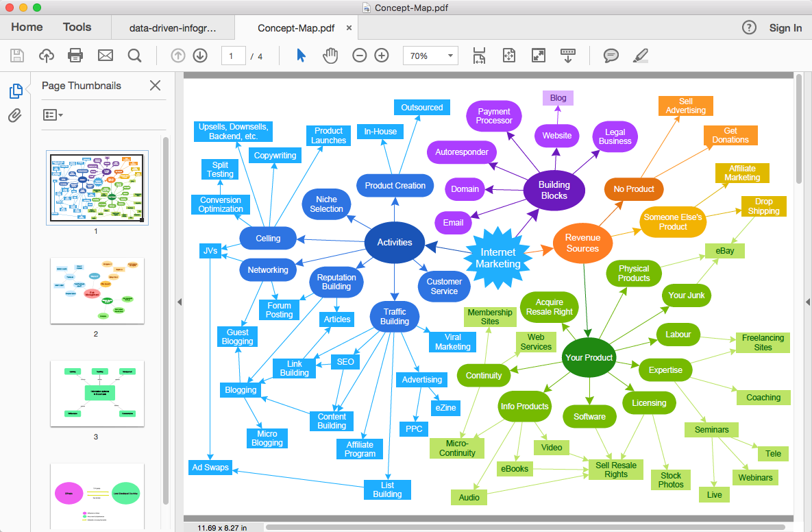The width and height of the screenshot is (812, 532).
Task: Click the Ad Swaps box
Action: pyautogui.click(x=210, y=468)
